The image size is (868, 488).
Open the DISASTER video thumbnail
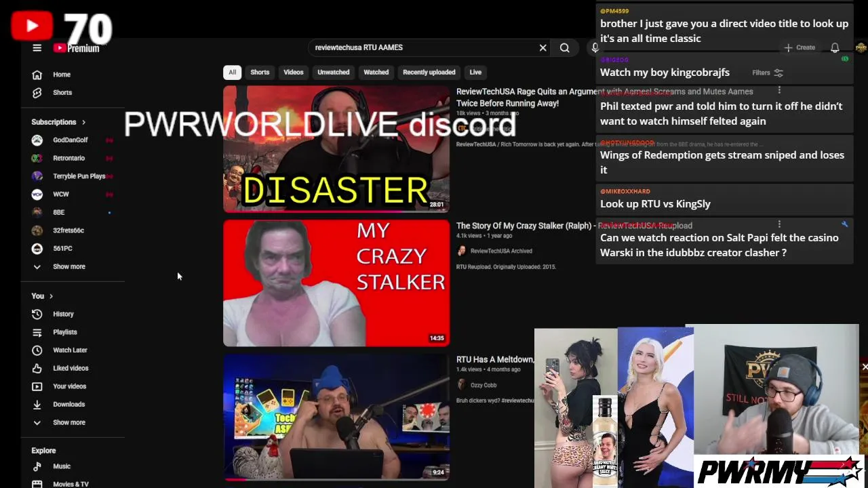[336, 149]
